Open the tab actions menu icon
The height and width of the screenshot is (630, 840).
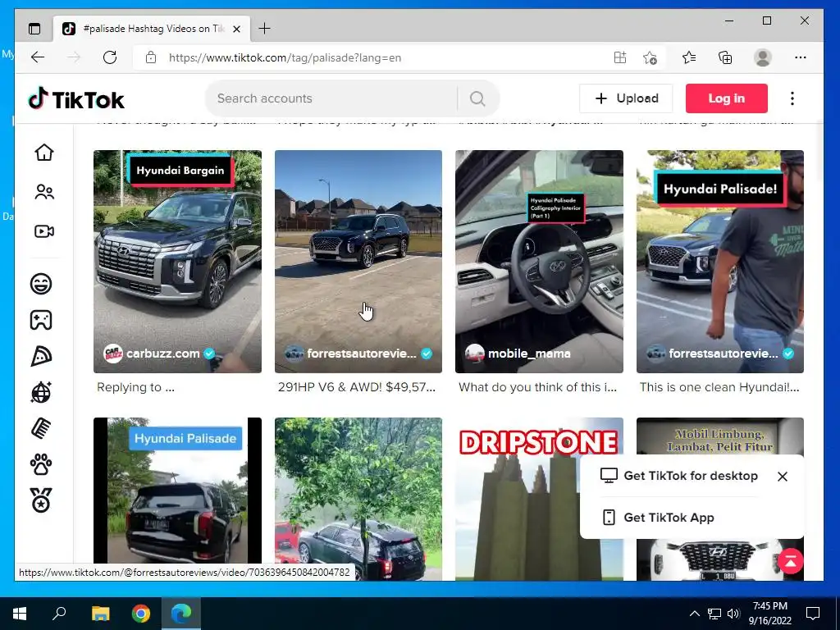point(34,29)
